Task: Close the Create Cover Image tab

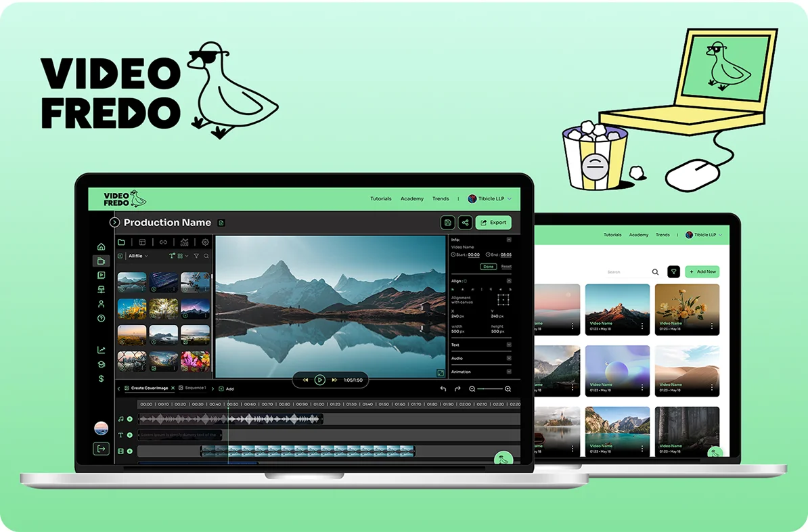Action: 173,389
